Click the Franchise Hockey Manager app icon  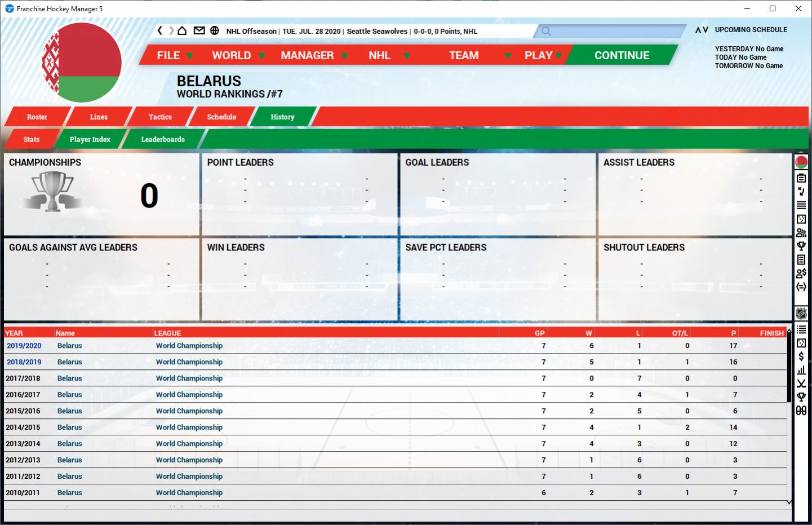coord(9,8)
